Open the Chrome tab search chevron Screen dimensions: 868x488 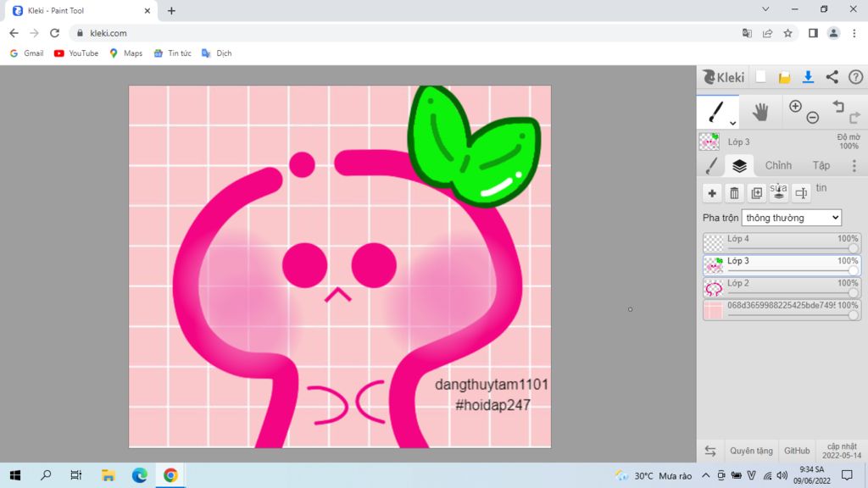765,8
